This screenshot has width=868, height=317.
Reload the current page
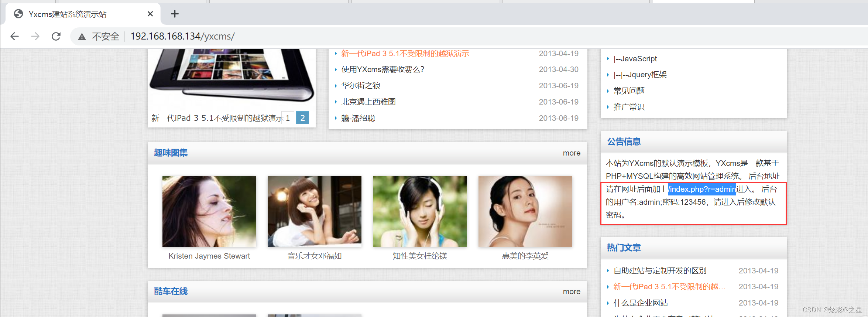(x=56, y=36)
